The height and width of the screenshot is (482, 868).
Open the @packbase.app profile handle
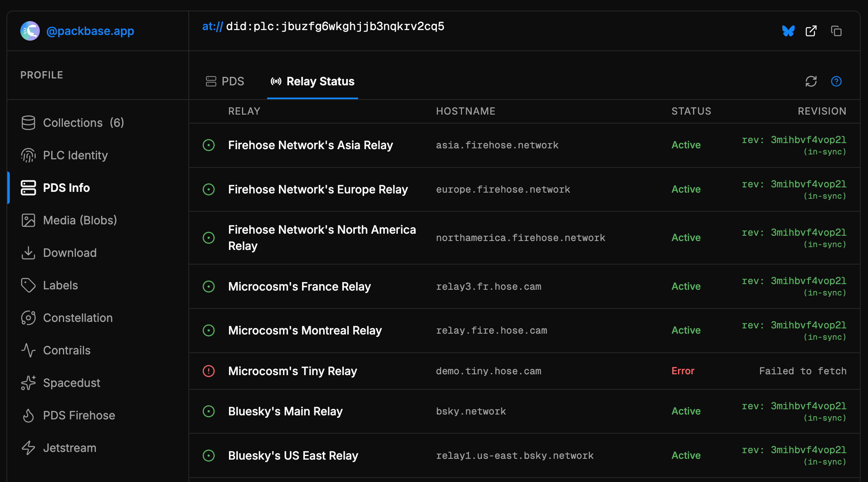coord(90,31)
